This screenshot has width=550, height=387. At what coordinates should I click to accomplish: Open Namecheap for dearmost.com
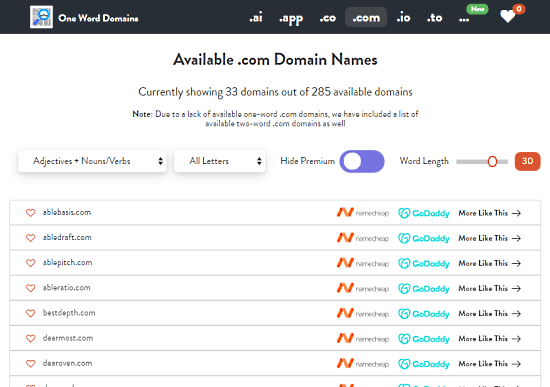click(x=363, y=339)
